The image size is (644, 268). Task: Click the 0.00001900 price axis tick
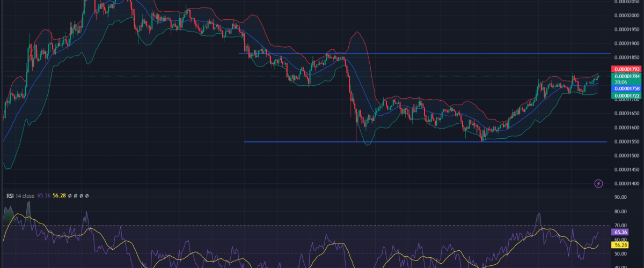[x=627, y=43]
